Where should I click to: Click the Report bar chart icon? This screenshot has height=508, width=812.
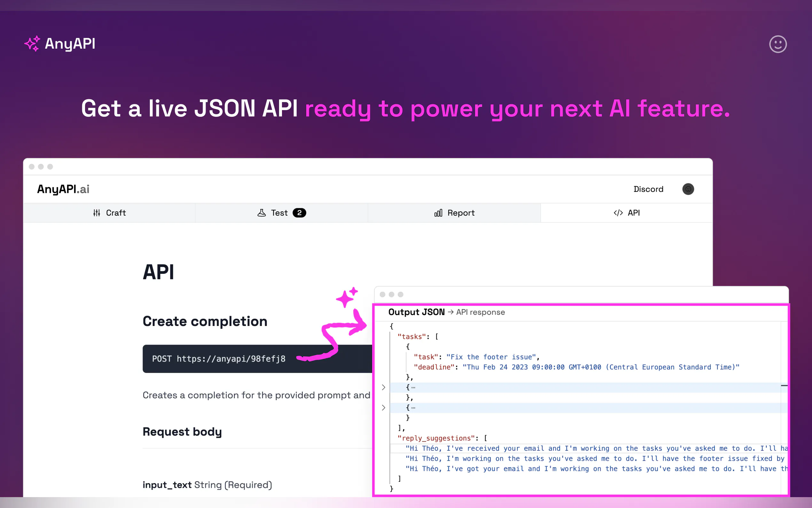pos(438,213)
